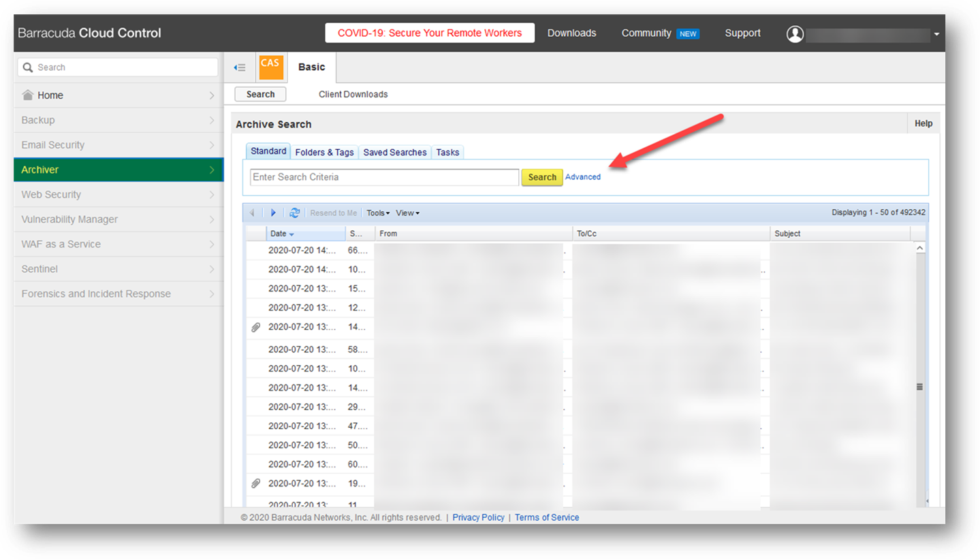Click the scroll-up arrow of results list
Viewport: 980px width, 560px height.
(x=920, y=249)
